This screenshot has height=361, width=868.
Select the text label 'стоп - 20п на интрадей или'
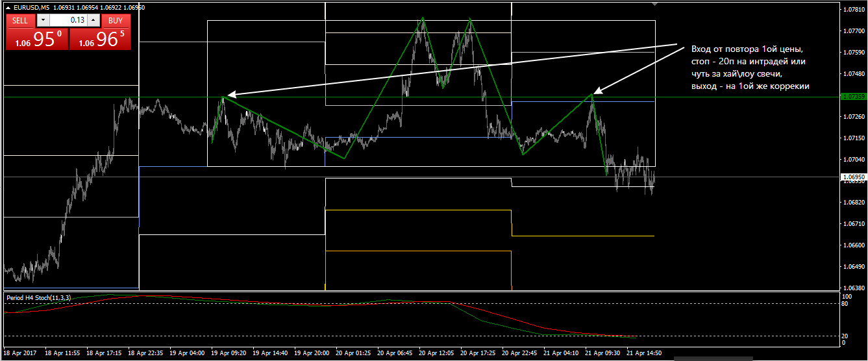tap(748, 62)
